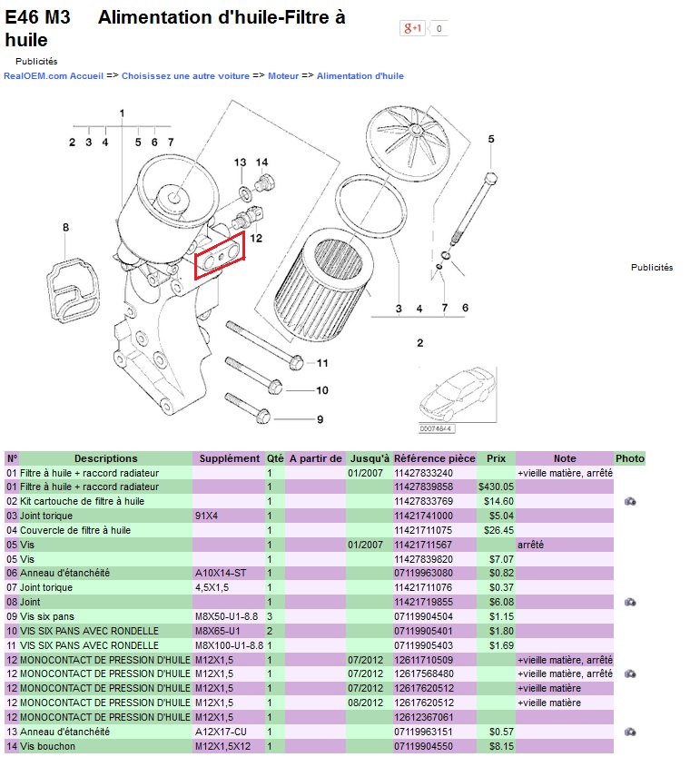This screenshot has height=757, width=700.
Task: Click reference 12612367061
Action: pyautogui.click(x=423, y=717)
